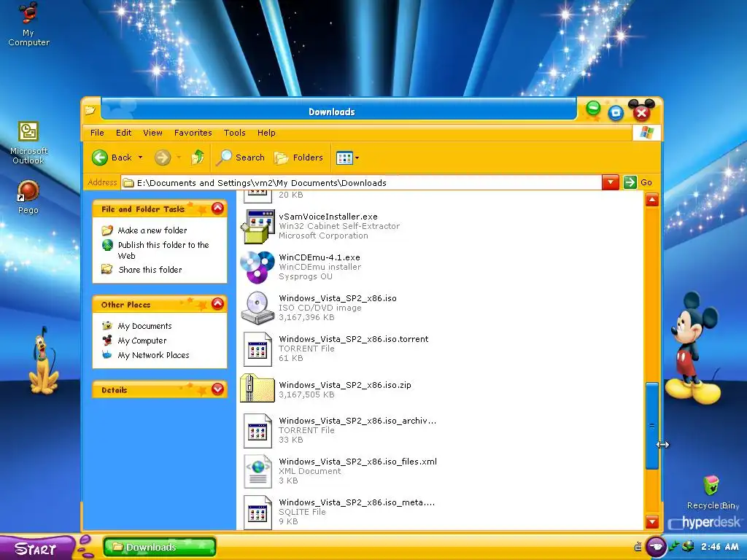Open the purple tray mouse icon
The image size is (747, 560).
click(656, 546)
